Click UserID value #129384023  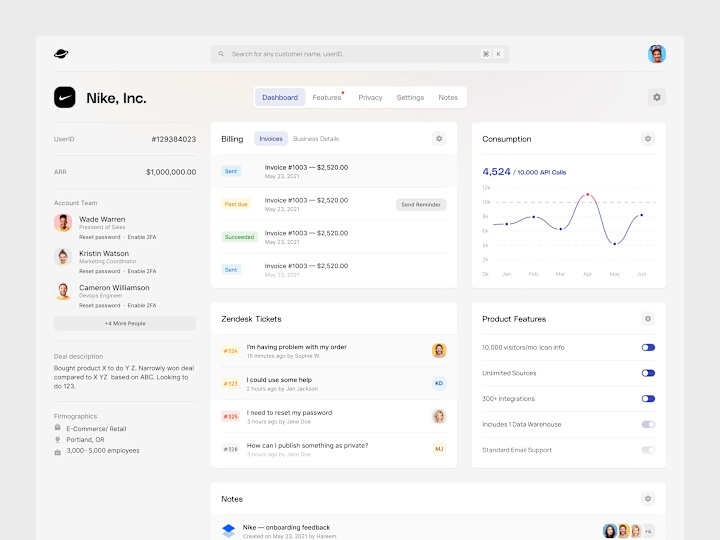pyautogui.click(x=174, y=139)
